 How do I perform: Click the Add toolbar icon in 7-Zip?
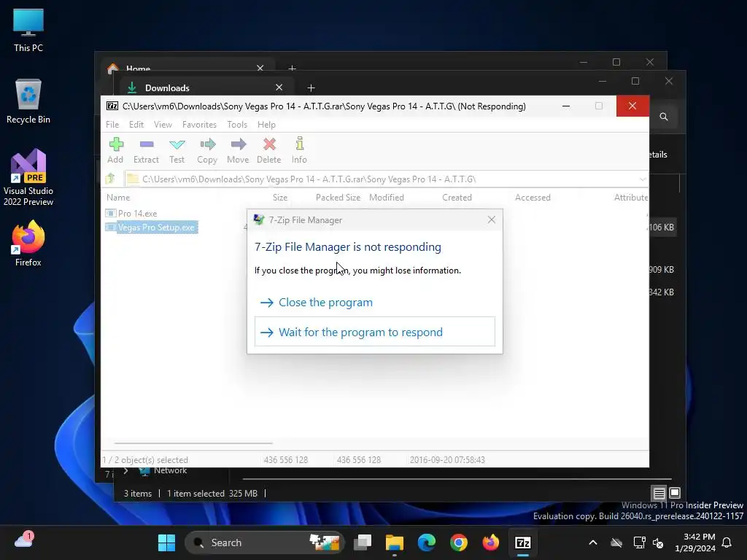(x=115, y=150)
